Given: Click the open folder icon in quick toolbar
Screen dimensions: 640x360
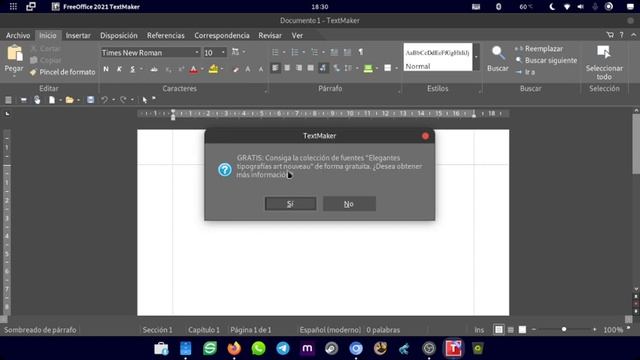Looking at the screenshot, I should click(x=69, y=100).
